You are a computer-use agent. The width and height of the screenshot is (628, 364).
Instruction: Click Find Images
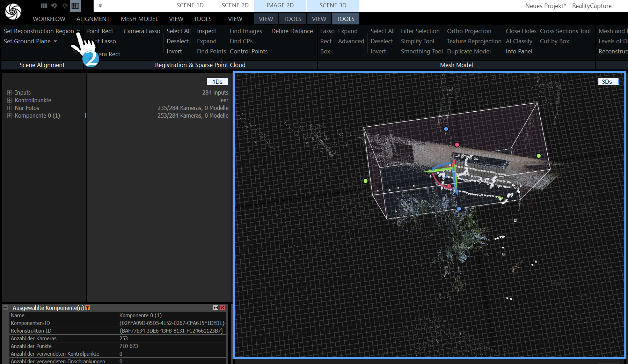(246, 31)
